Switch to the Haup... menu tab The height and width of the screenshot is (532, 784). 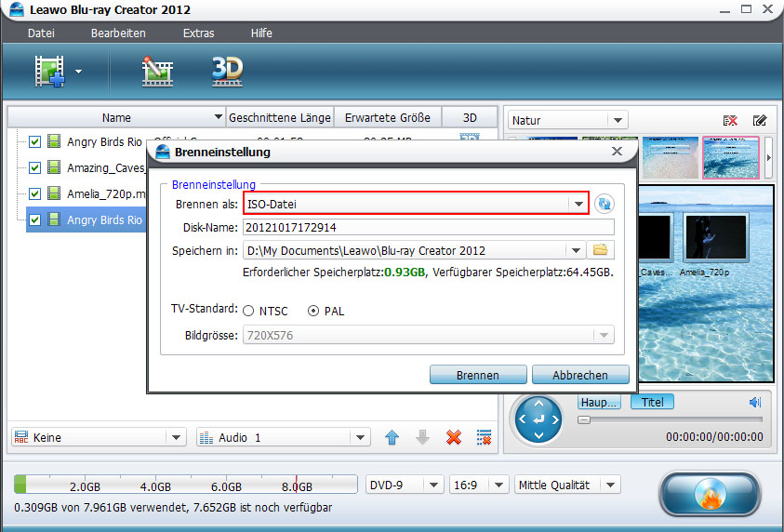coord(599,402)
